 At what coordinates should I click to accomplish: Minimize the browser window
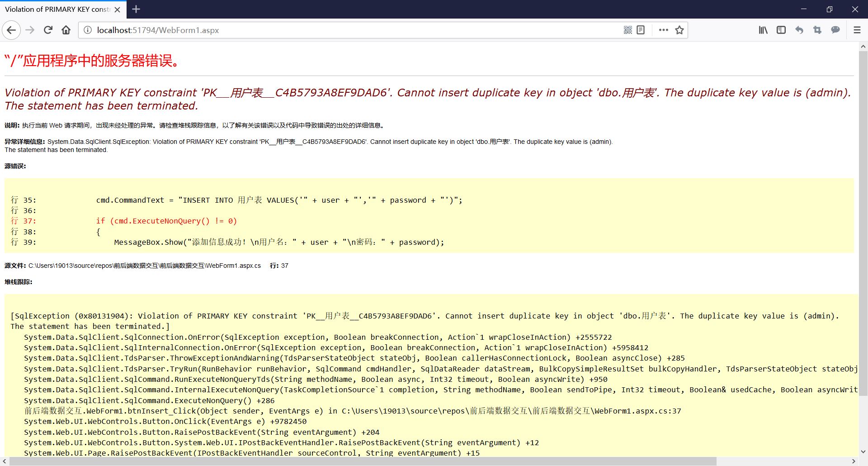(804, 9)
